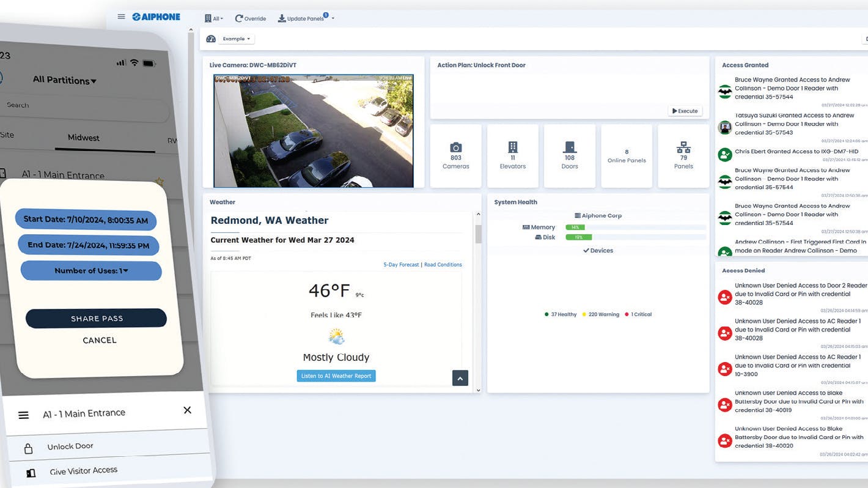Click the Memory usage bar in System Health
Viewport: 868px width, 488px height.
coord(575,227)
